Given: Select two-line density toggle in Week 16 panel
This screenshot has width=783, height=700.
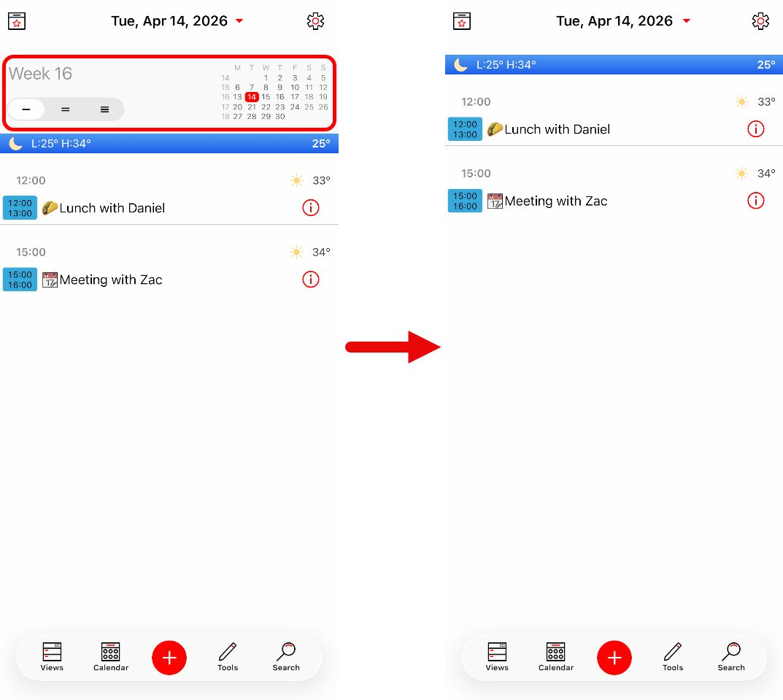Looking at the screenshot, I should pyautogui.click(x=66, y=109).
